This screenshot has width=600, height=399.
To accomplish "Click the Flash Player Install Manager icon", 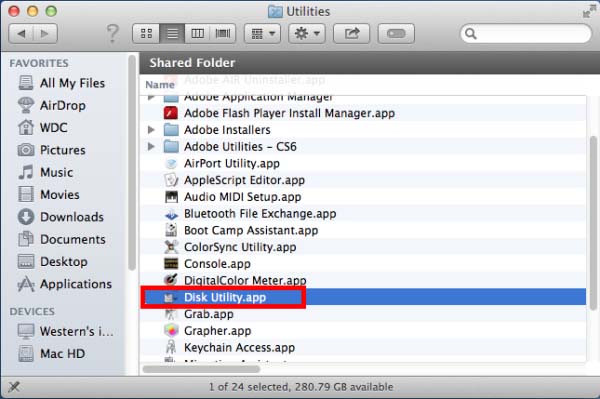I will pyautogui.click(x=171, y=113).
